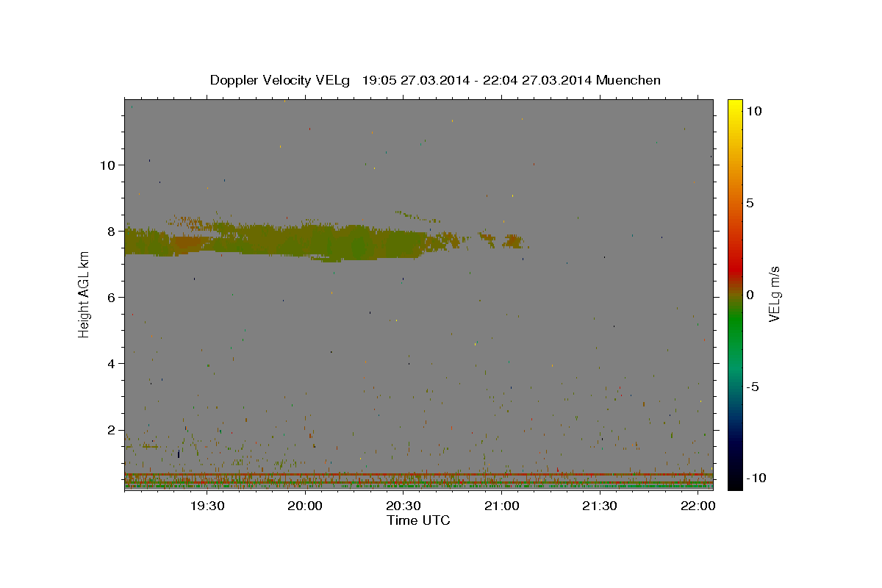Click the 20:00 time tick label
Image resolution: width=882 pixels, height=588 pixels.
point(305,506)
